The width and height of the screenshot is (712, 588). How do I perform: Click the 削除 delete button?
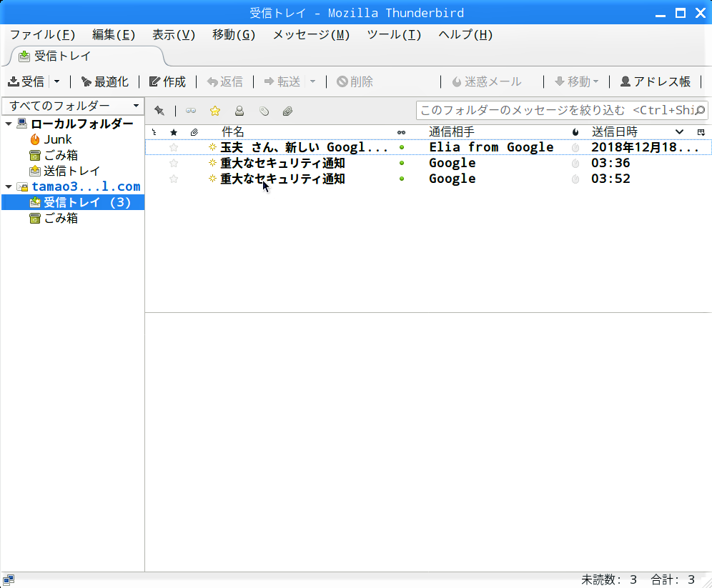355,81
